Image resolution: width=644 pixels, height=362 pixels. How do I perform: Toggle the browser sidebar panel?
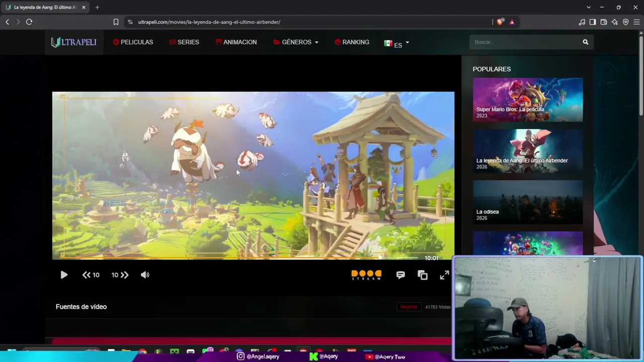pos(593,22)
